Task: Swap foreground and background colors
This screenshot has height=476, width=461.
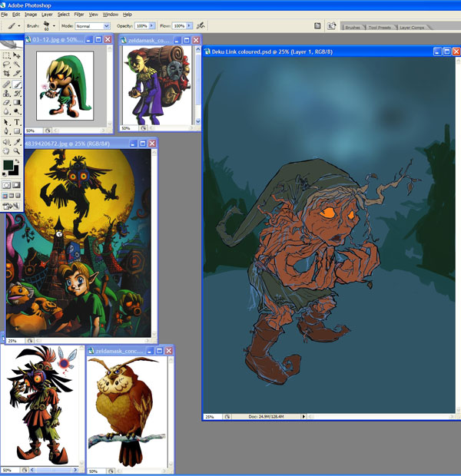Action: (18, 161)
